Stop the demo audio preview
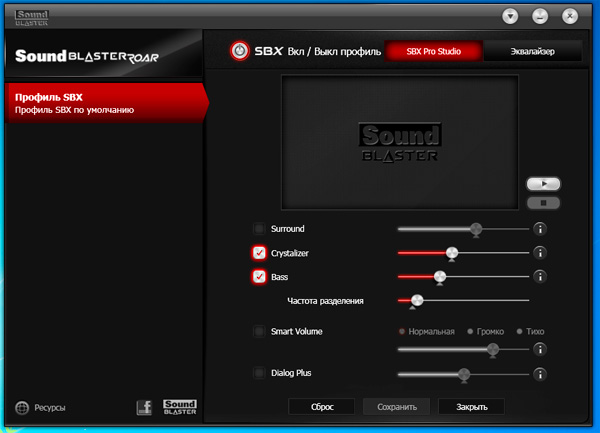The image size is (600, 433). [x=544, y=203]
